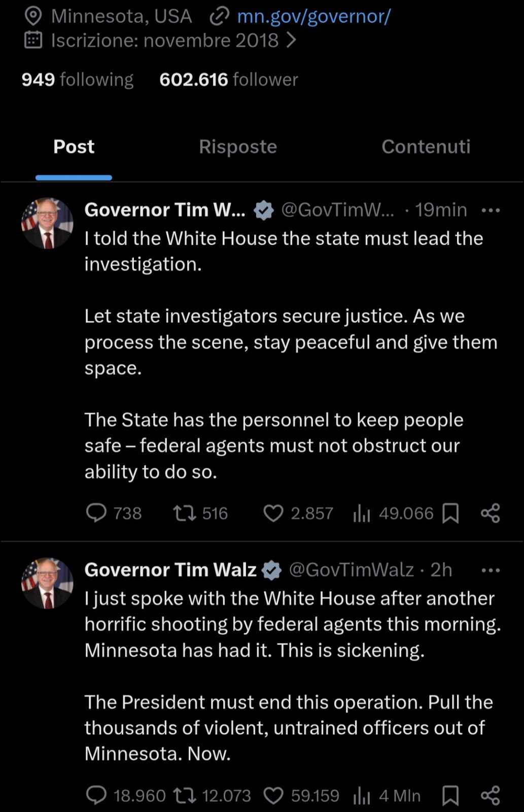Like the 2h post with 59.159 likes
Viewport: 524px width, 812px height.
pos(273,795)
